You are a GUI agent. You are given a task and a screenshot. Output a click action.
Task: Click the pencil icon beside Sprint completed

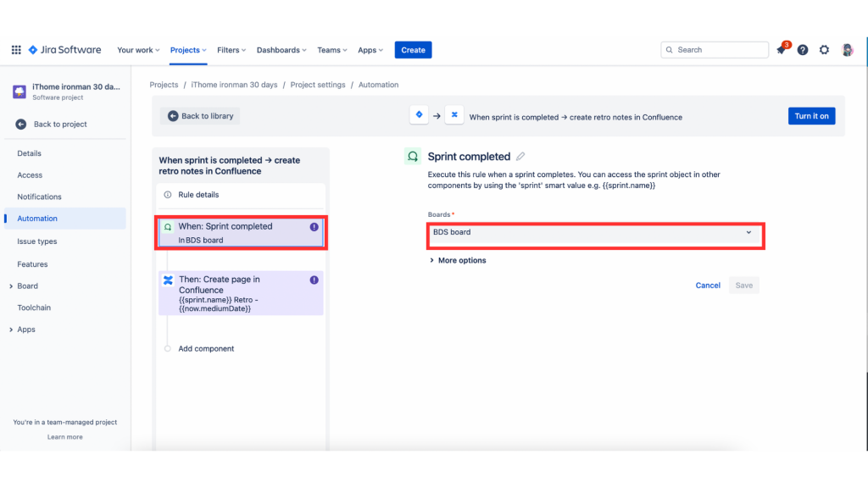coord(520,157)
